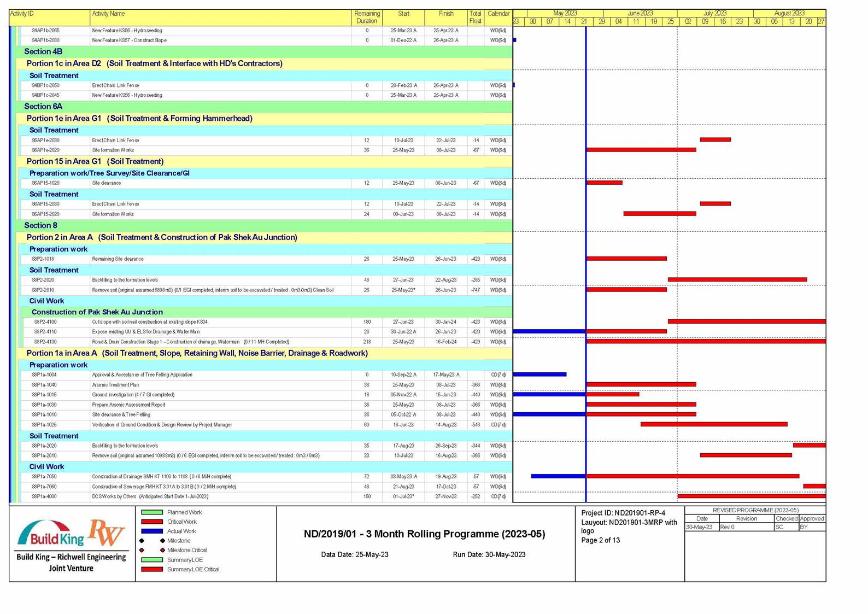Select the Milestone Critical legend label

(x=186, y=550)
